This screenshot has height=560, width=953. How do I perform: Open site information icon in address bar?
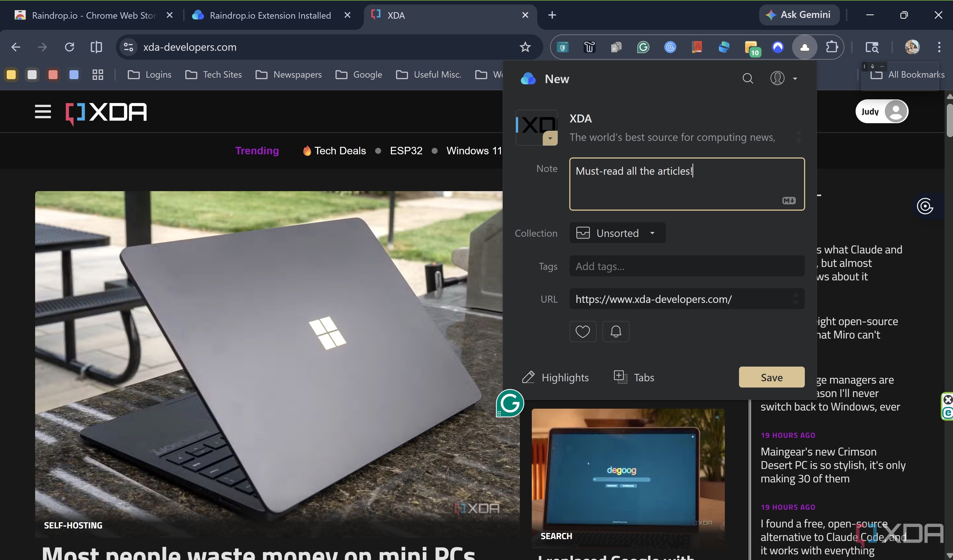tap(129, 47)
